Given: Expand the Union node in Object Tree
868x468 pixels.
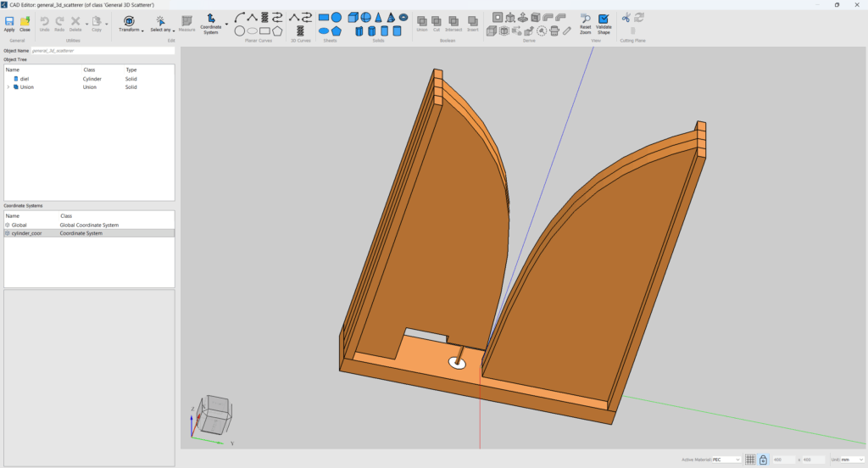Looking at the screenshot, I should coord(8,87).
